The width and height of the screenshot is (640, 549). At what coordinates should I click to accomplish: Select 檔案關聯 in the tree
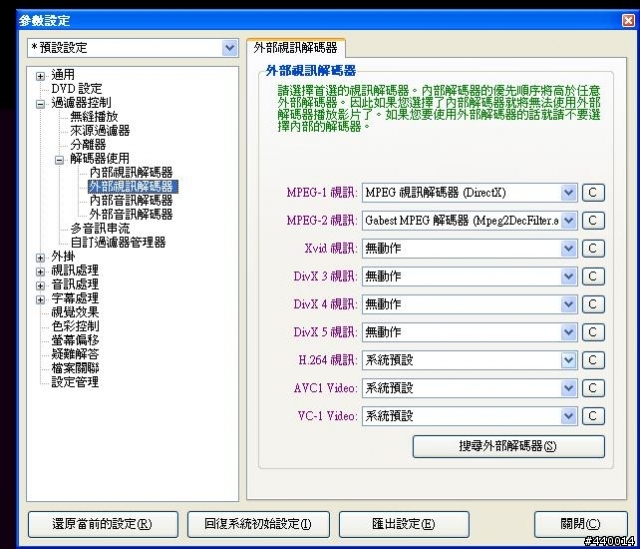[75, 368]
